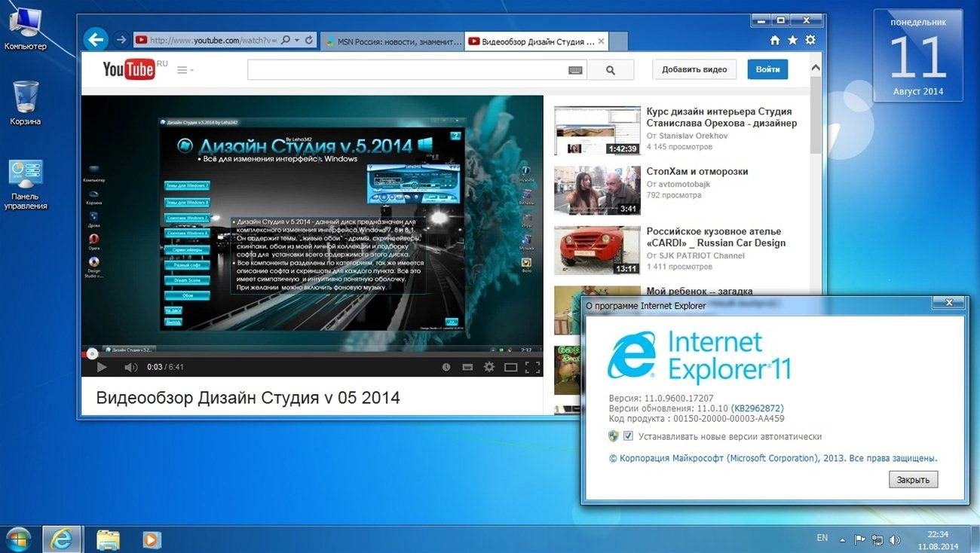980x553 pixels.
Task: Open subtitles/captions on the player
Action: pos(467,367)
